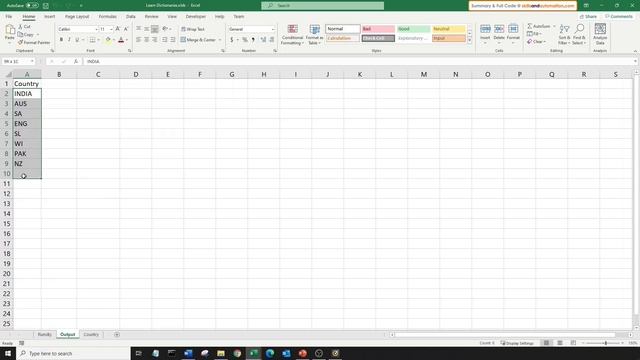Click the Windows Start button

click(x=8, y=353)
